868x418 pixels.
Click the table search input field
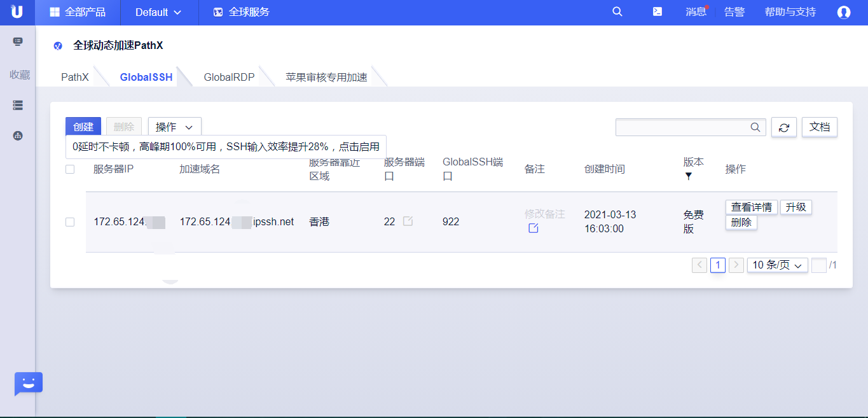(682, 127)
